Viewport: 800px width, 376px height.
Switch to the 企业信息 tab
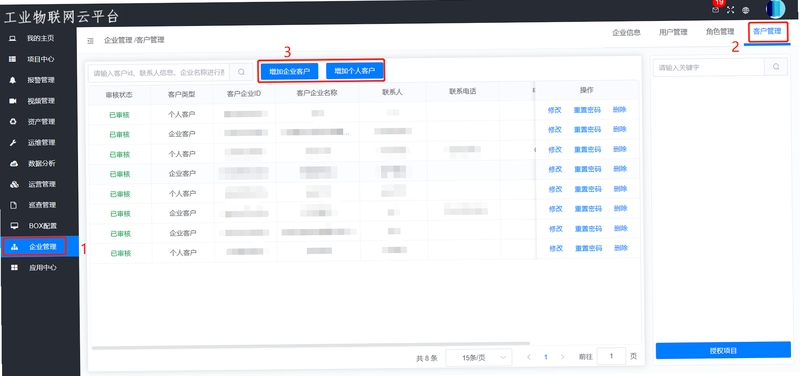coord(626,32)
